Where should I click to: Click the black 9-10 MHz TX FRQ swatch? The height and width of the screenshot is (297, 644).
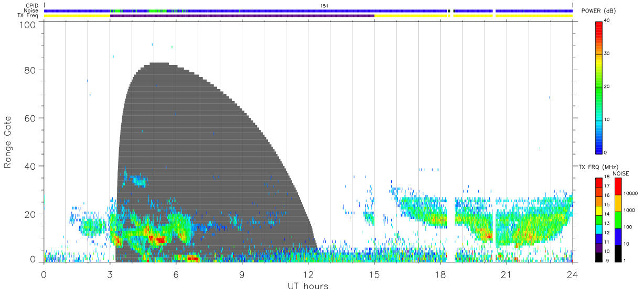pyautogui.click(x=599, y=257)
